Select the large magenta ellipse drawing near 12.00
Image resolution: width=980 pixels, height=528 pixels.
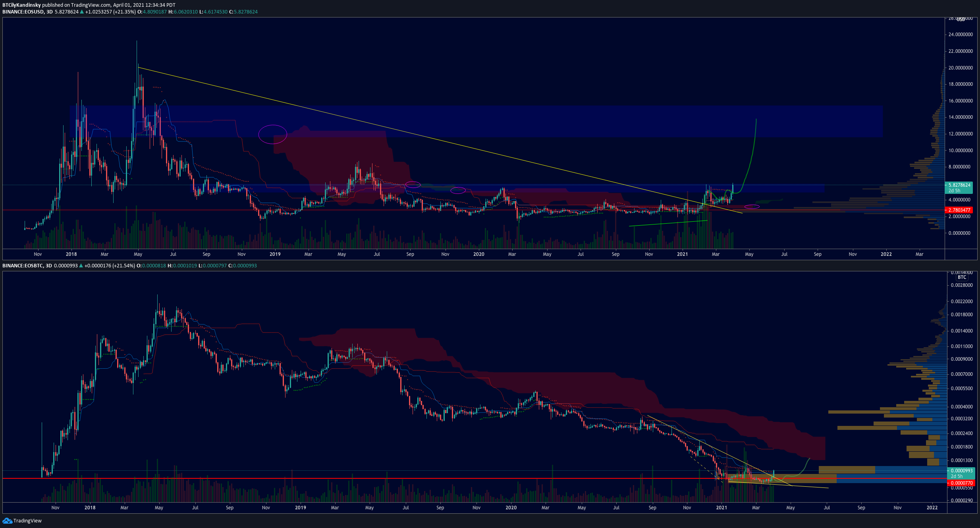tap(273, 134)
